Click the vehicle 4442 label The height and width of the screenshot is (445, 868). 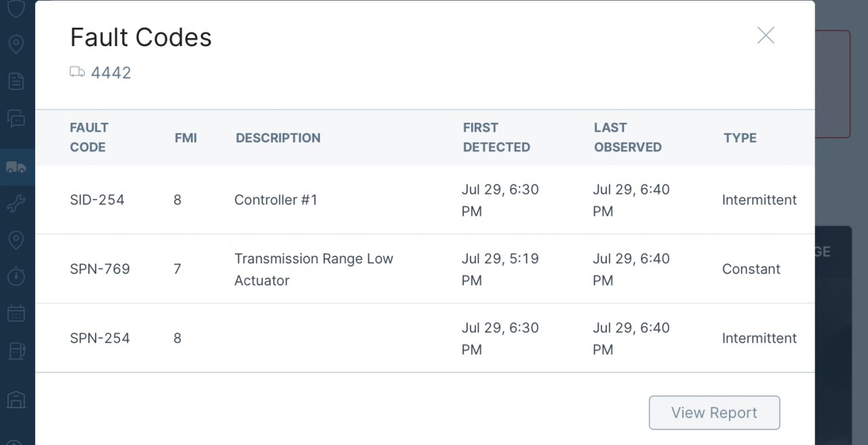[111, 73]
